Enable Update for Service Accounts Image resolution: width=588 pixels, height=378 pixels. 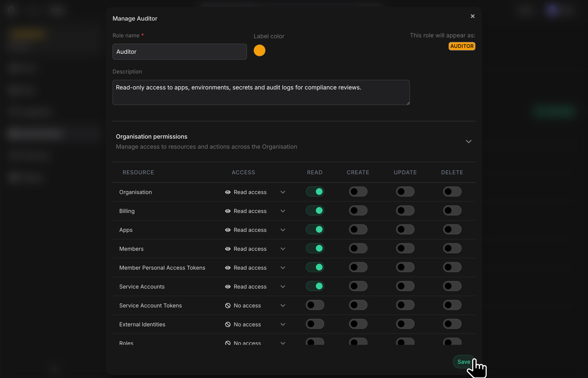[x=405, y=286]
